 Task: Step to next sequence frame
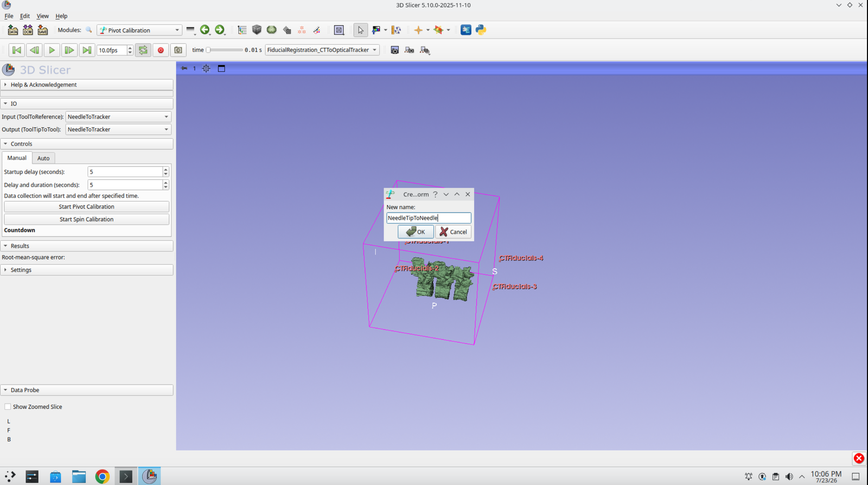click(69, 50)
